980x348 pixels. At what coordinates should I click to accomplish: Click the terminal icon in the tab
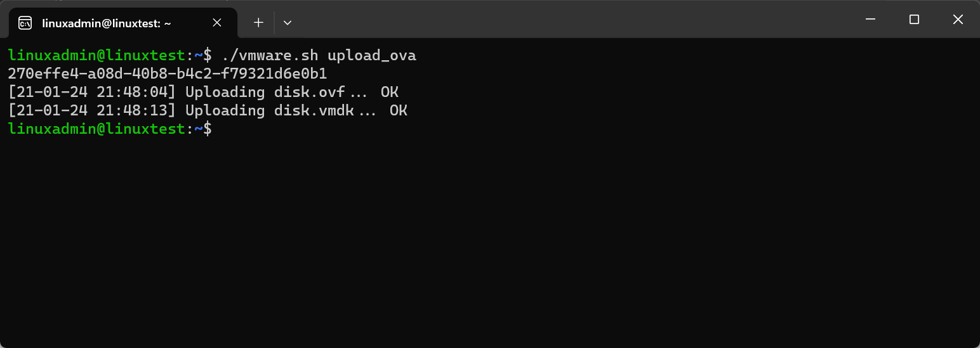(x=25, y=23)
